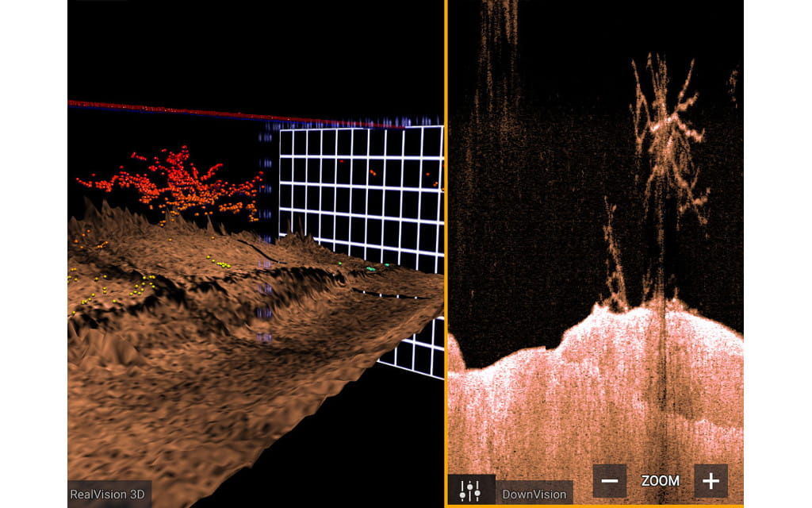Open the DownVision sonar adjustment sliders icon

click(x=471, y=491)
